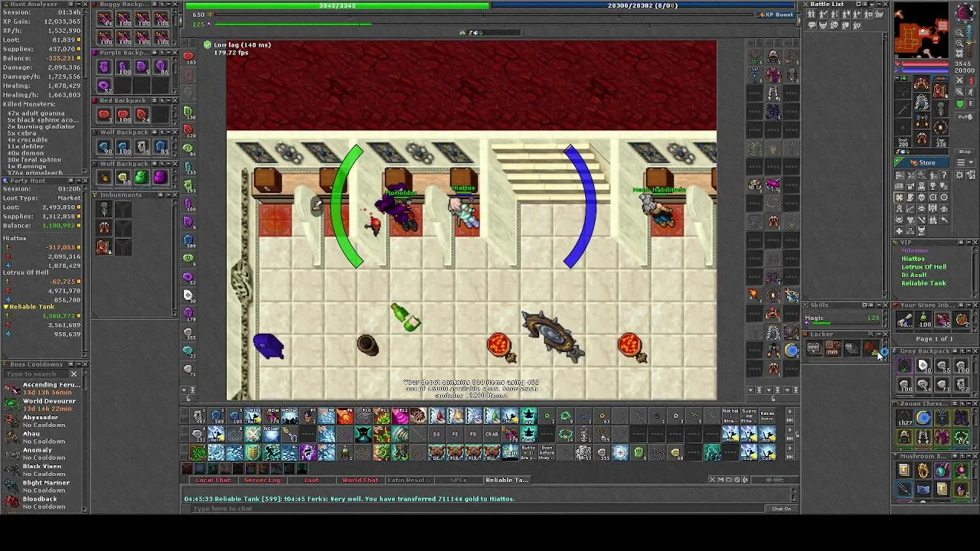Open the equipped backpack slot
This screenshot has height=551, width=980.
pos(940,90)
